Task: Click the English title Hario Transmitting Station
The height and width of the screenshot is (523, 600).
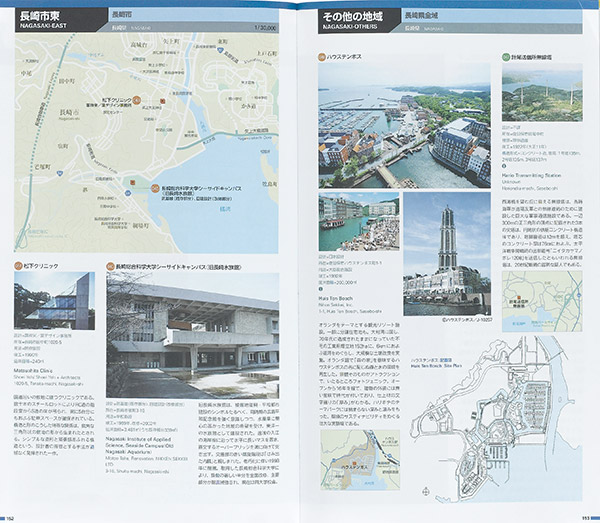Action: [x=532, y=175]
